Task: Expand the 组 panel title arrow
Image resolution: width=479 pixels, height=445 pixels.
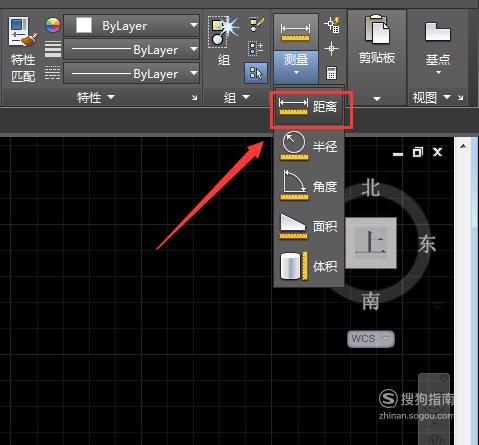Action: 246,97
